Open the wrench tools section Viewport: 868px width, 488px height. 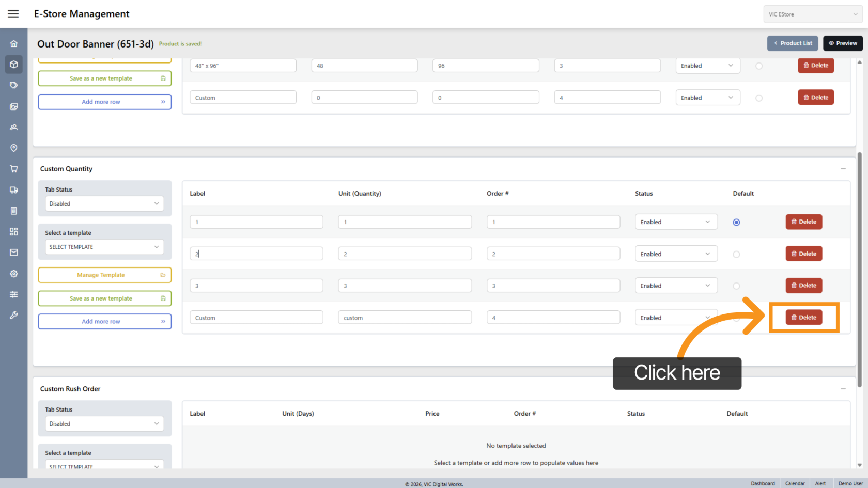pyautogui.click(x=14, y=315)
